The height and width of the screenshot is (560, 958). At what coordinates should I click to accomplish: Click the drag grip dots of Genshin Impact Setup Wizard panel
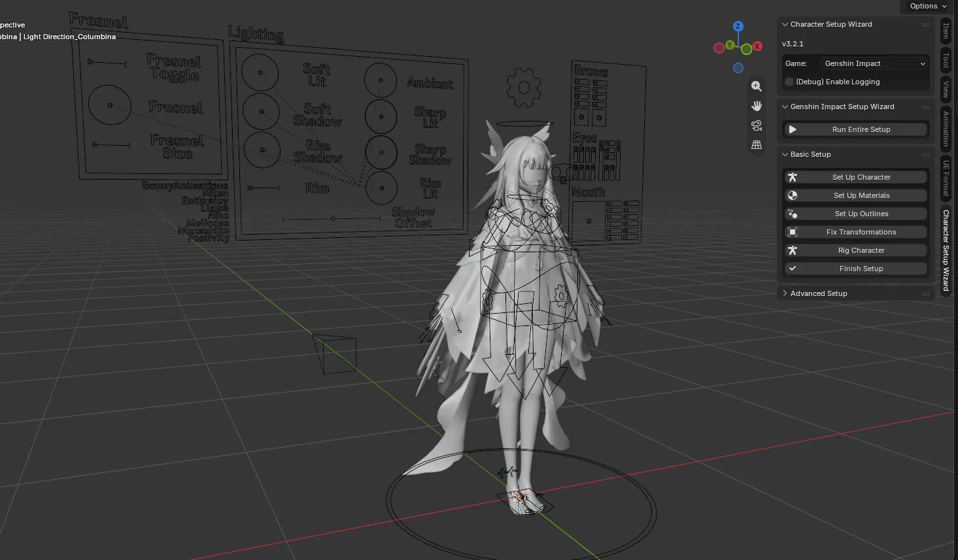pyautogui.click(x=926, y=107)
